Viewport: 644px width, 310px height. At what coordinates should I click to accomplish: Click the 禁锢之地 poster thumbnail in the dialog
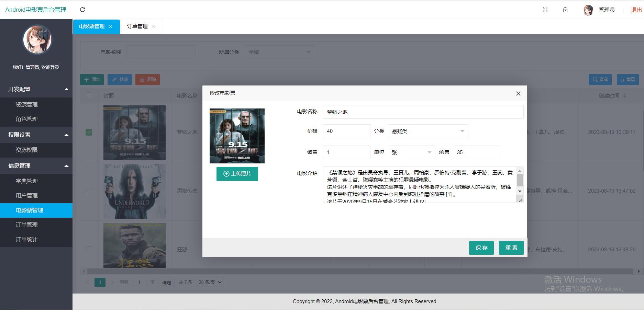[x=237, y=136]
